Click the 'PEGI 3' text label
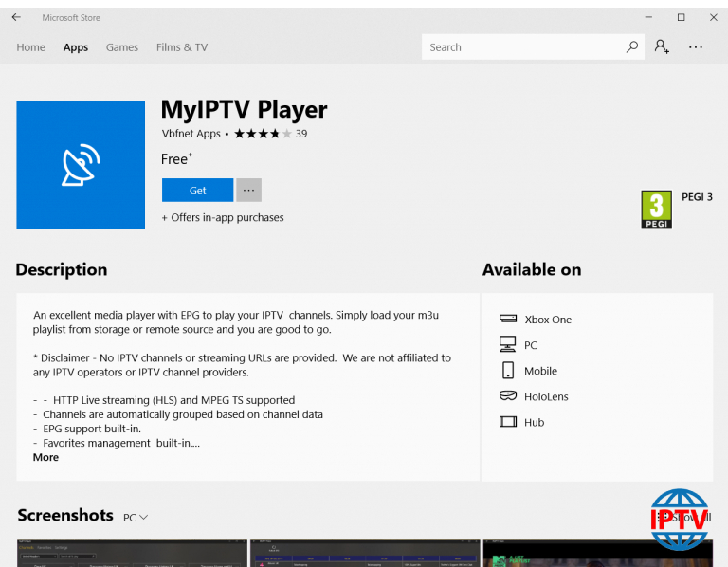 tap(697, 197)
